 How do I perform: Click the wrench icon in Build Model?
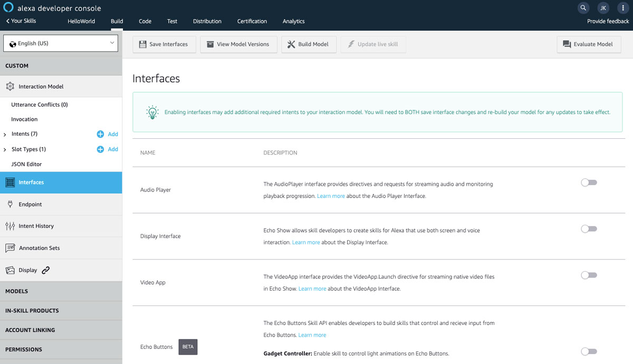[x=291, y=44]
